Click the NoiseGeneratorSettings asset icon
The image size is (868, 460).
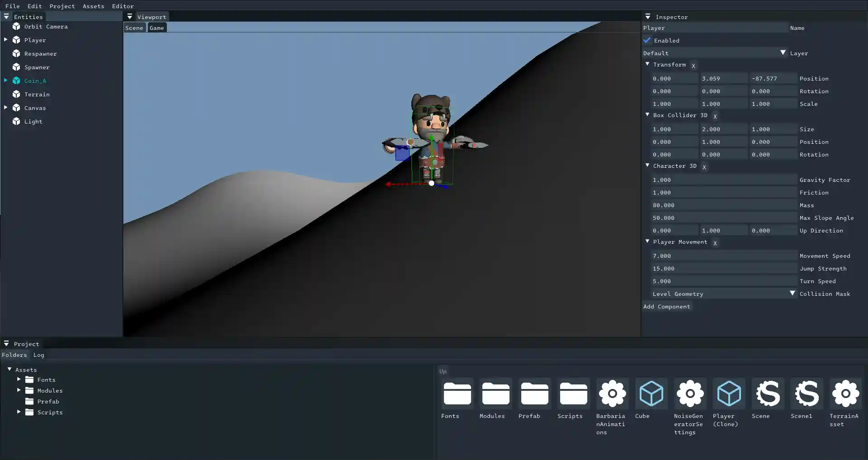coord(690,394)
